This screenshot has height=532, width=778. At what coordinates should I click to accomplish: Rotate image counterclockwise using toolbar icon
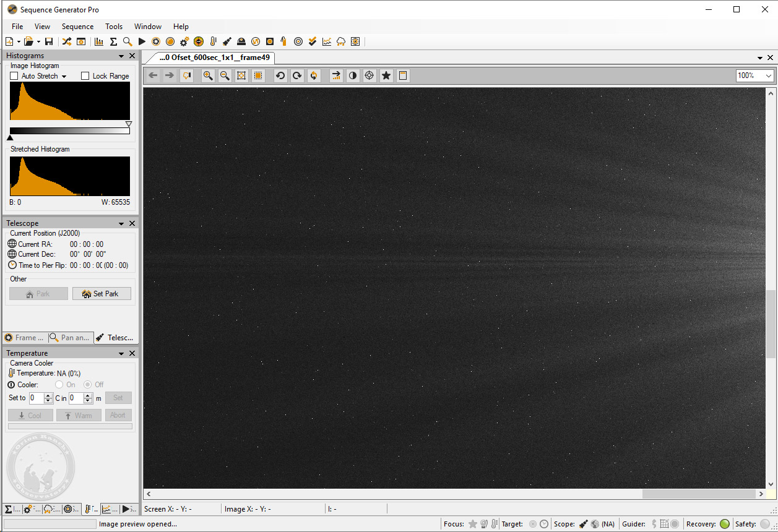[280, 75]
